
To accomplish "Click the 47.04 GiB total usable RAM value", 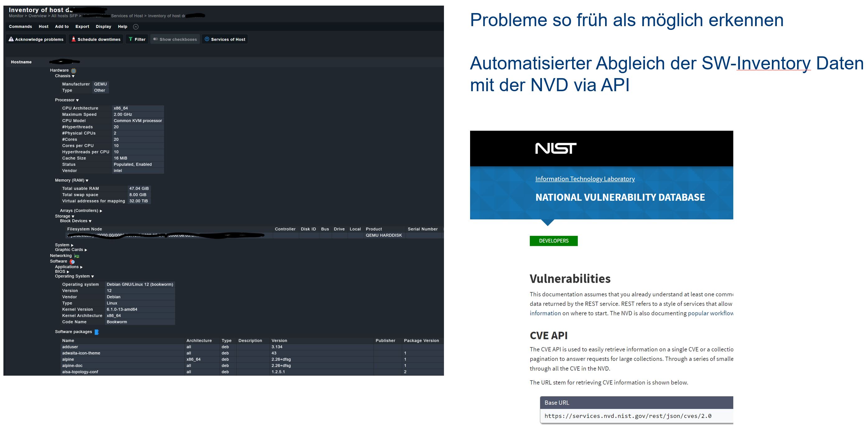I will coord(139,188).
